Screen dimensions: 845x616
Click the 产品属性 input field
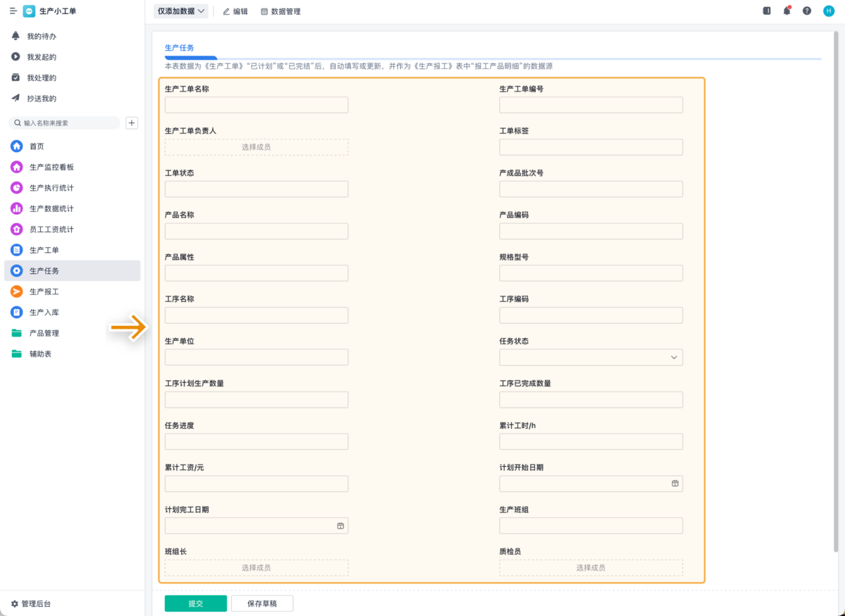(256, 273)
